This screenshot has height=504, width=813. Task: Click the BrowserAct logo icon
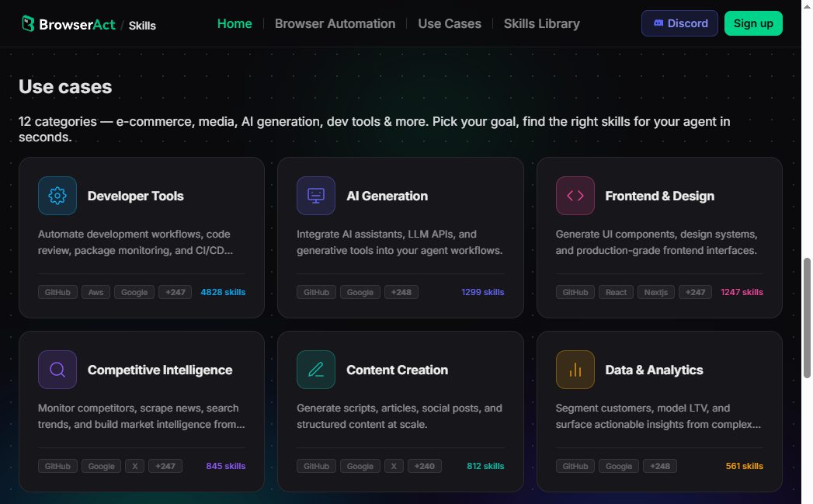[x=28, y=23]
